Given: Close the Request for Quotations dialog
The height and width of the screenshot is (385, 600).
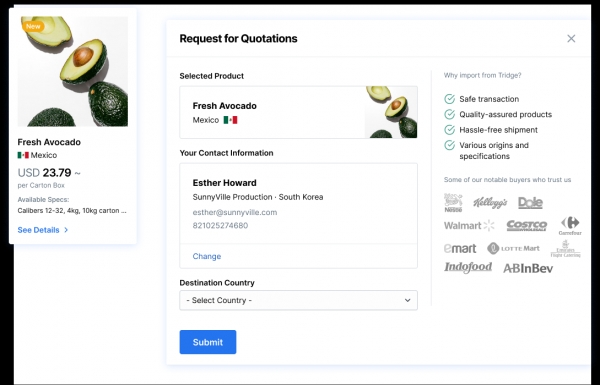Looking at the screenshot, I should click(x=571, y=38).
